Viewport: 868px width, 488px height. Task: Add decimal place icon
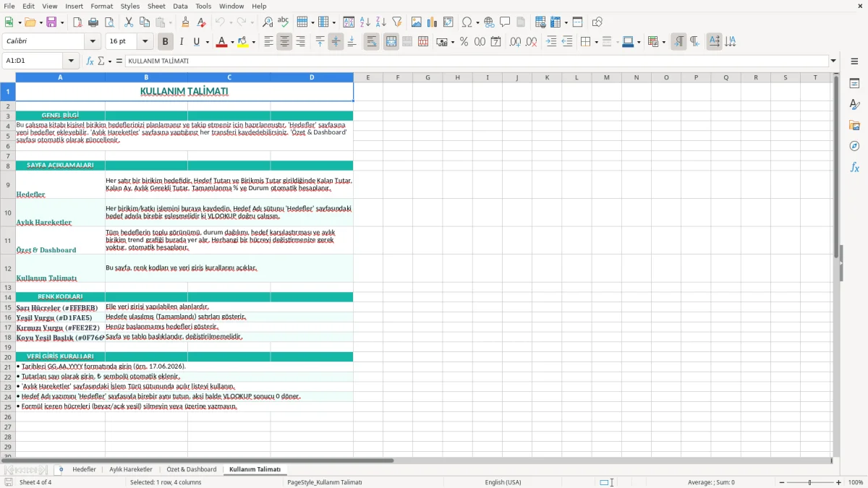click(515, 42)
